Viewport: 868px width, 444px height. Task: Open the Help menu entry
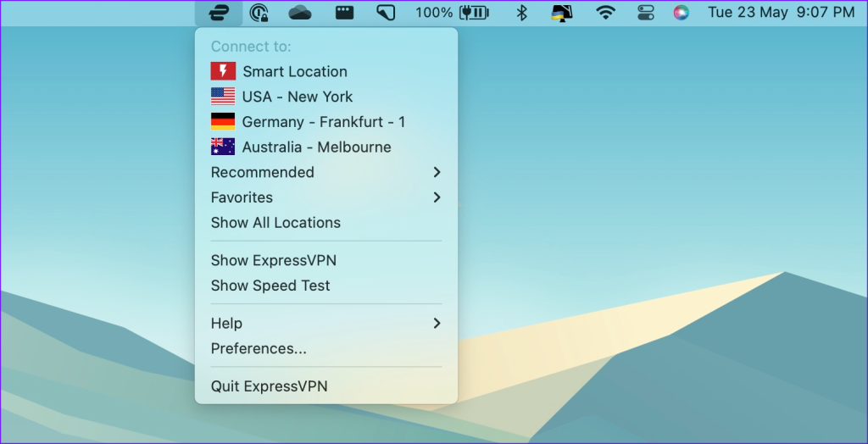pos(326,324)
